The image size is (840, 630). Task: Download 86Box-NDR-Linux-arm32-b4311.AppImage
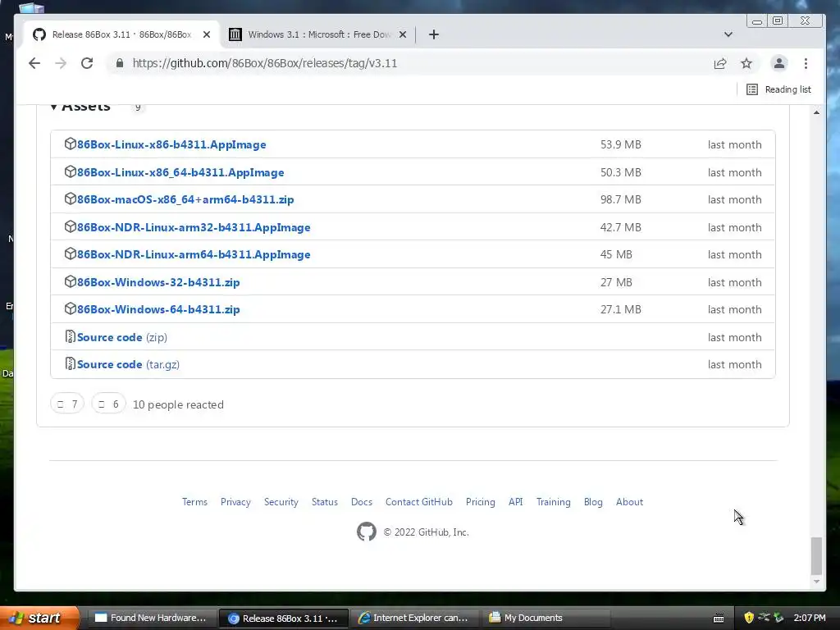click(x=194, y=227)
